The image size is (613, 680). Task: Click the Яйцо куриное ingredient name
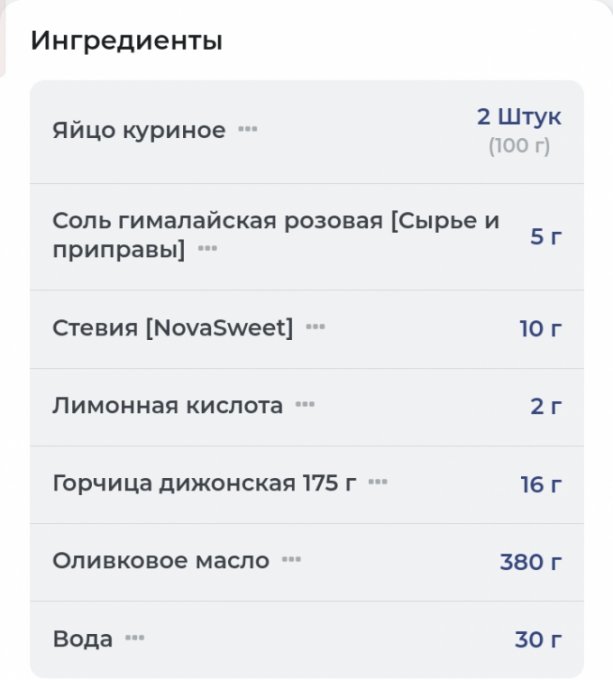pos(139,130)
